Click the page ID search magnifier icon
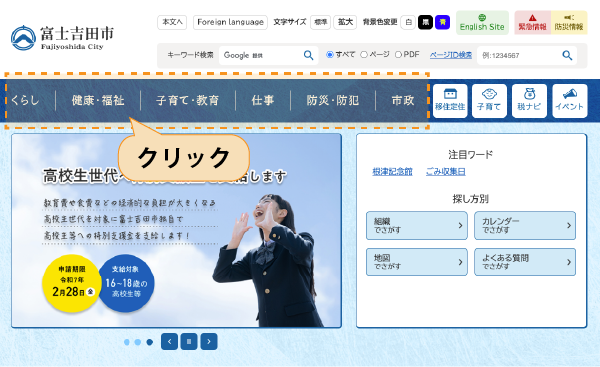The height and width of the screenshot is (367, 600). click(567, 55)
